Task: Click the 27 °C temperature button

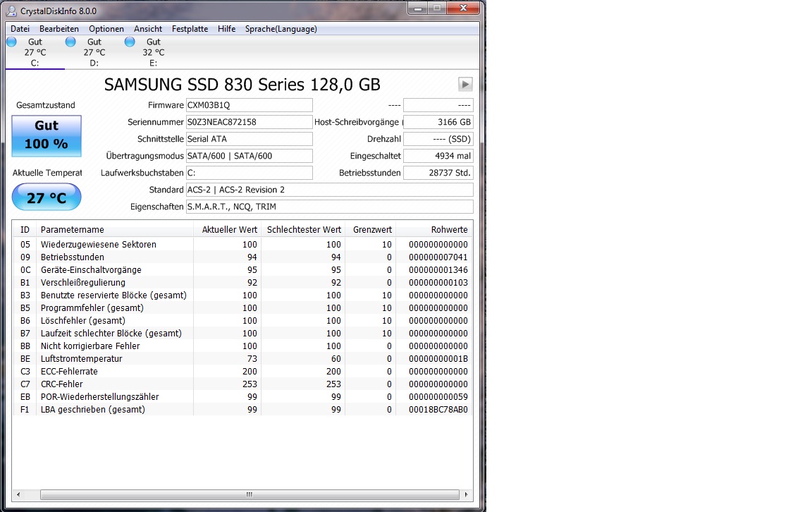Action: tap(47, 197)
